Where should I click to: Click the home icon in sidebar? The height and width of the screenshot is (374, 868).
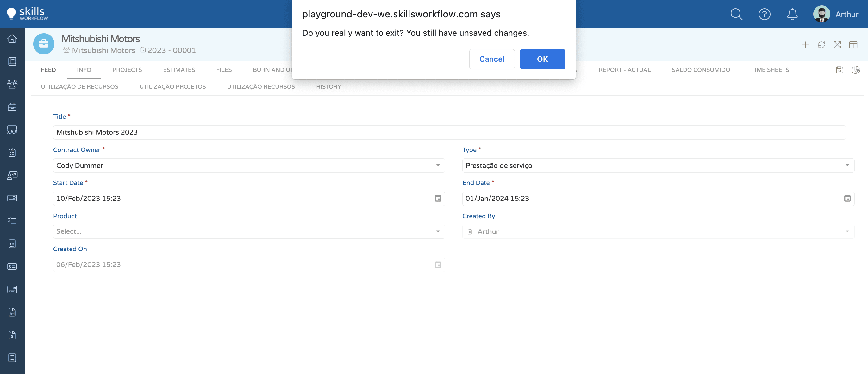pos(12,39)
